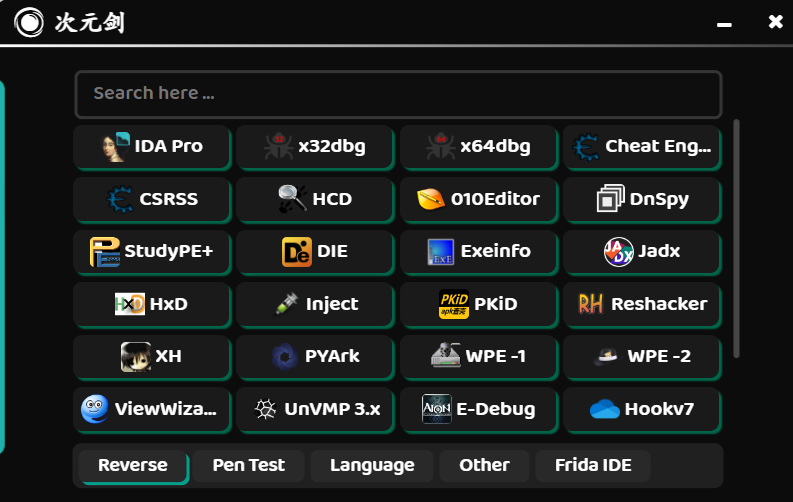This screenshot has width=793, height=502.
Task: Open UnVMP 3.x via spider web icon
Action: pyautogui.click(x=265, y=409)
